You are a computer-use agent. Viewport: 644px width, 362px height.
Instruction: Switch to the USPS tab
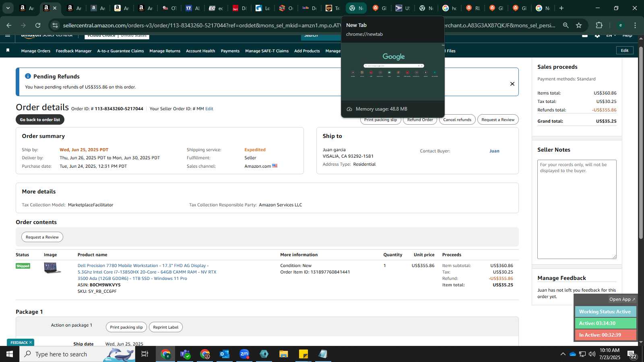pos(402,8)
